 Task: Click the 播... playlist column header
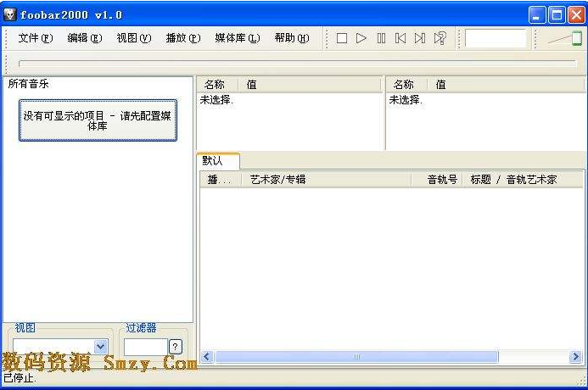coord(221,180)
